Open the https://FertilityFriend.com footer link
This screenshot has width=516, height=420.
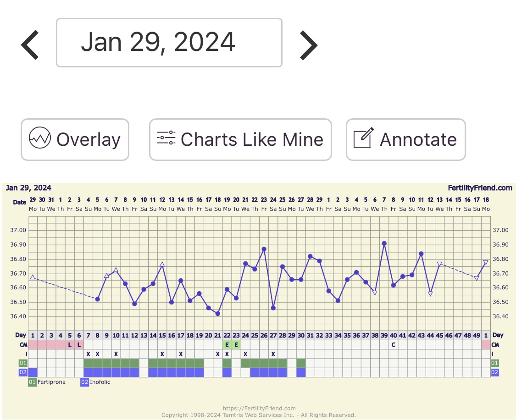(x=259, y=408)
